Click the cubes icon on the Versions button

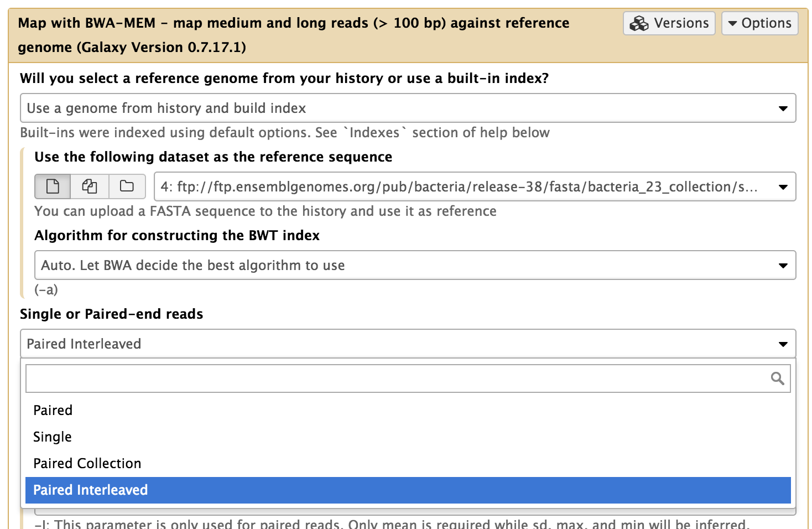pos(639,23)
